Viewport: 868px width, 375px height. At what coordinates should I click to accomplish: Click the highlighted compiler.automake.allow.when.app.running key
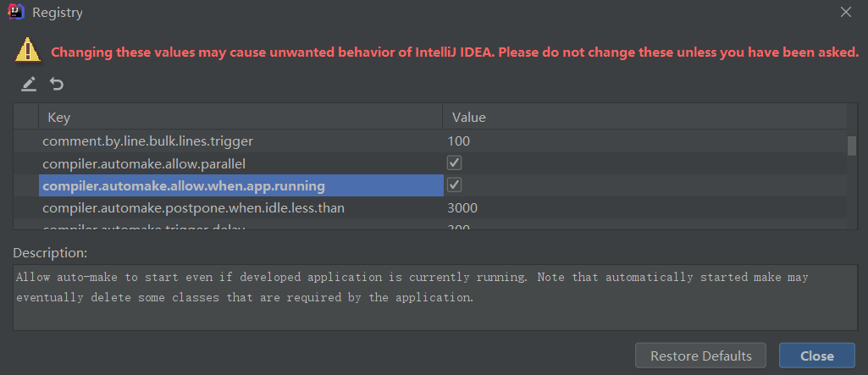(184, 186)
